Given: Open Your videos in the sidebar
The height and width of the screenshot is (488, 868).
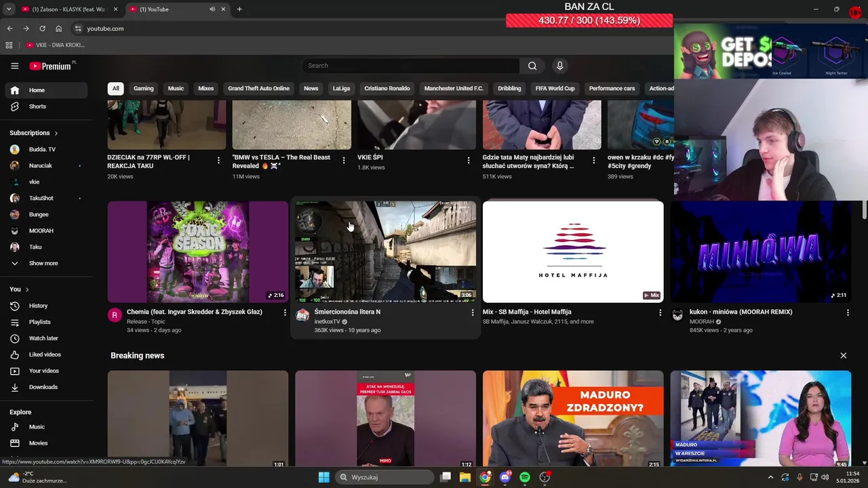Looking at the screenshot, I should pos(47,371).
